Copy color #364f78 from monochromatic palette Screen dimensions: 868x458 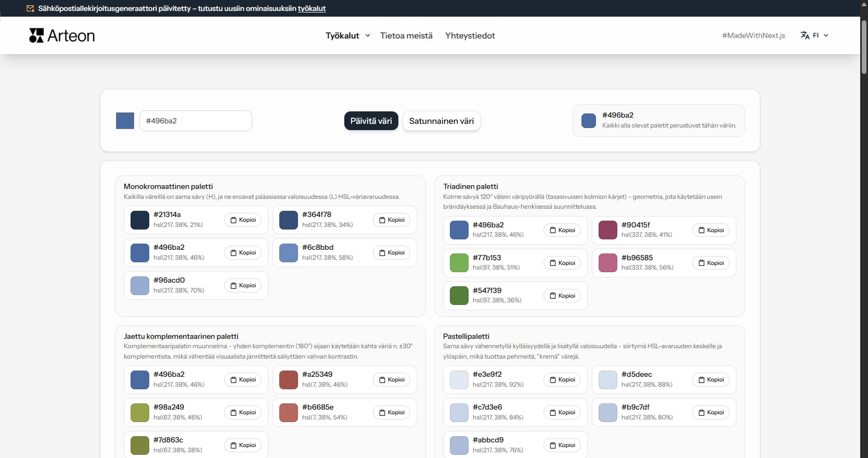(x=392, y=220)
